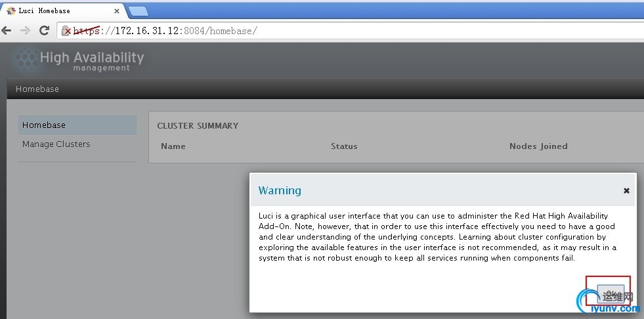Close the Luci Homebase browser tab
Viewport: 644px width, 319px height.
coord(117,11)
